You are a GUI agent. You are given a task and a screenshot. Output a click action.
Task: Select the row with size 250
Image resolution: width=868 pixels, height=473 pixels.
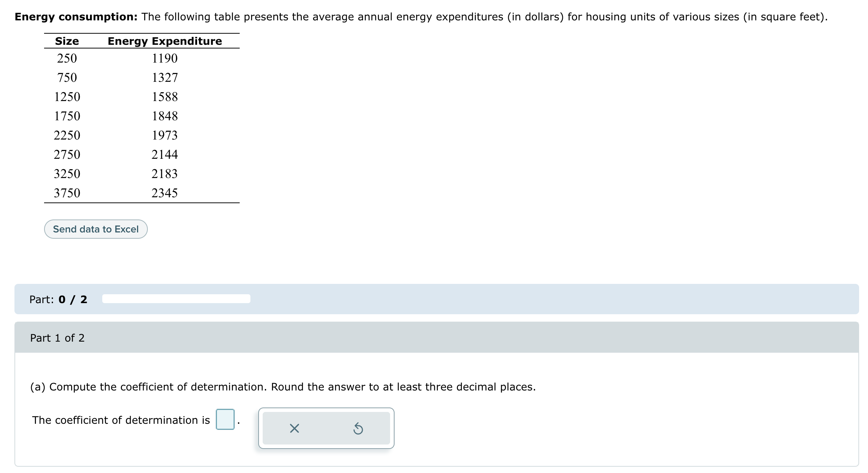67,58
